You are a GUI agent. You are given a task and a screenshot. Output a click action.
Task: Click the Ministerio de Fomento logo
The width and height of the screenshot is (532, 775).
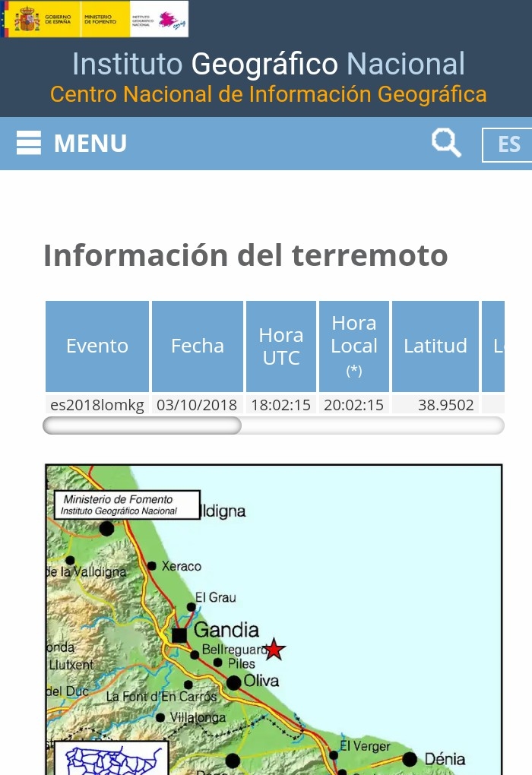pyautogui.click(x=105, y=19)
